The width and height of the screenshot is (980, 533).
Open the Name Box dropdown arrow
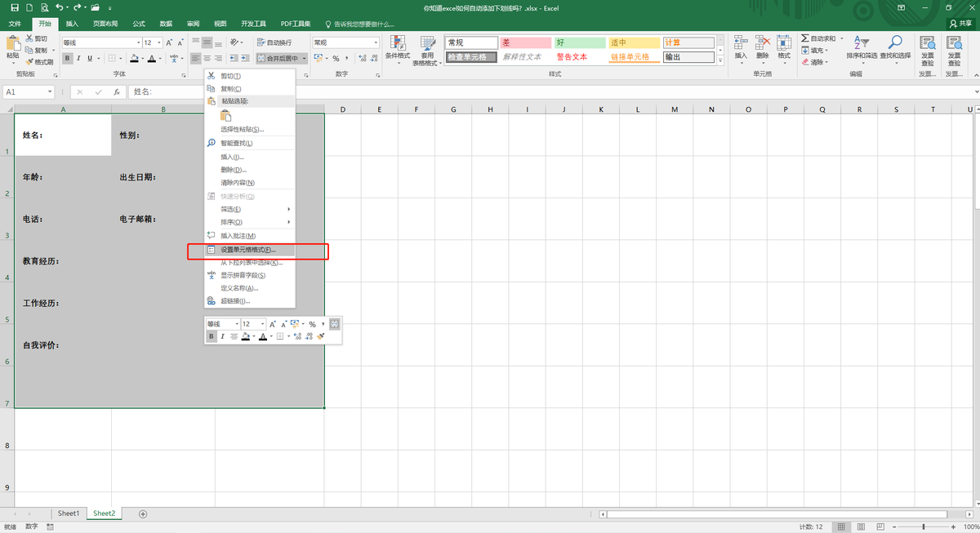[50, 92]
